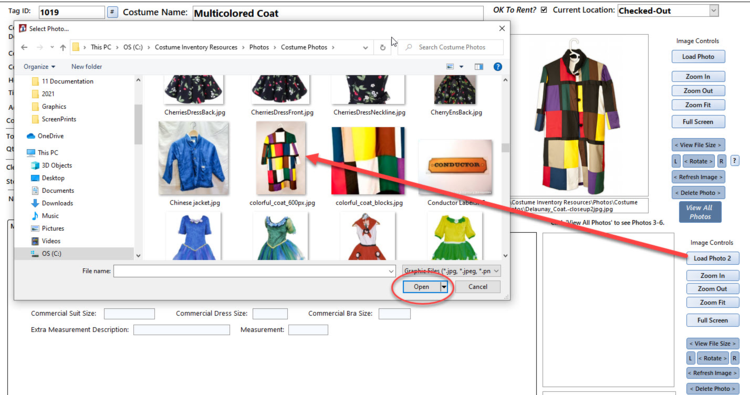Click Refresh Image for first photo
750x395 pixels.
698,177
